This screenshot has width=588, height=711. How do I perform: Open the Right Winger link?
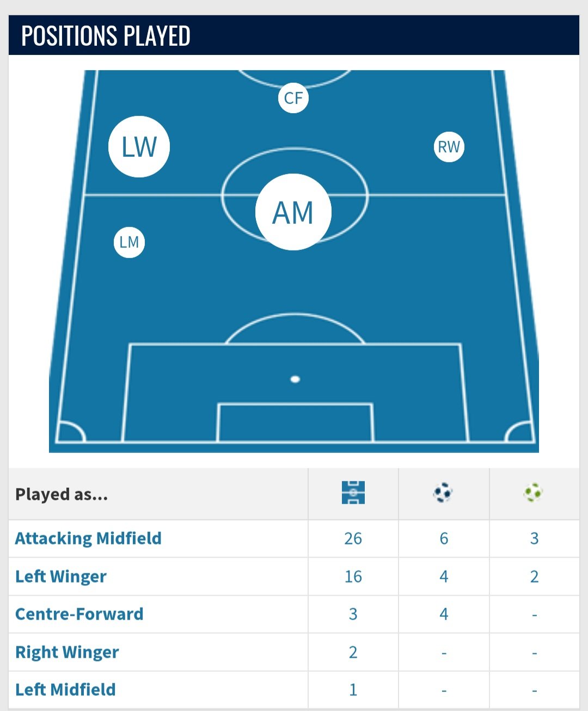click(67, 652)
